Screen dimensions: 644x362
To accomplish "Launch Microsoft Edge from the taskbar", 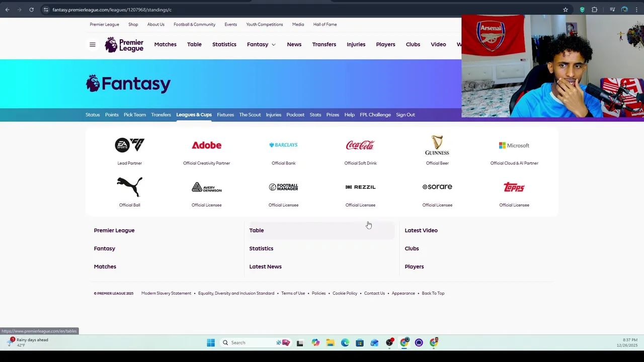I will click(345, 343).
